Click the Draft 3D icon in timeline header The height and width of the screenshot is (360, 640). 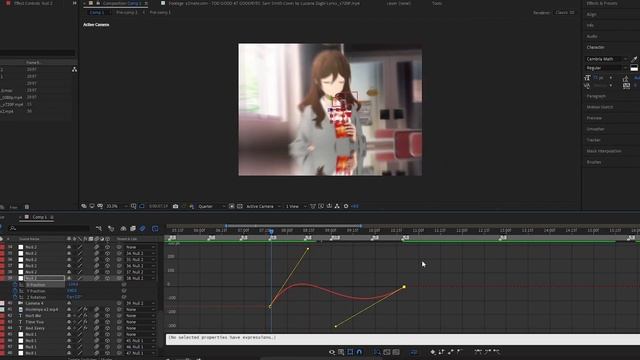tap(111, 229)
